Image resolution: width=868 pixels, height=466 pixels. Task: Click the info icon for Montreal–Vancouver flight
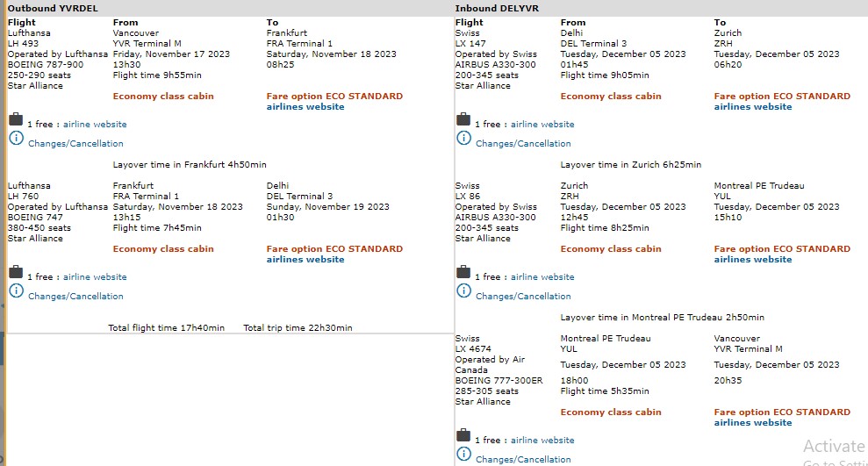pos(463,455)
